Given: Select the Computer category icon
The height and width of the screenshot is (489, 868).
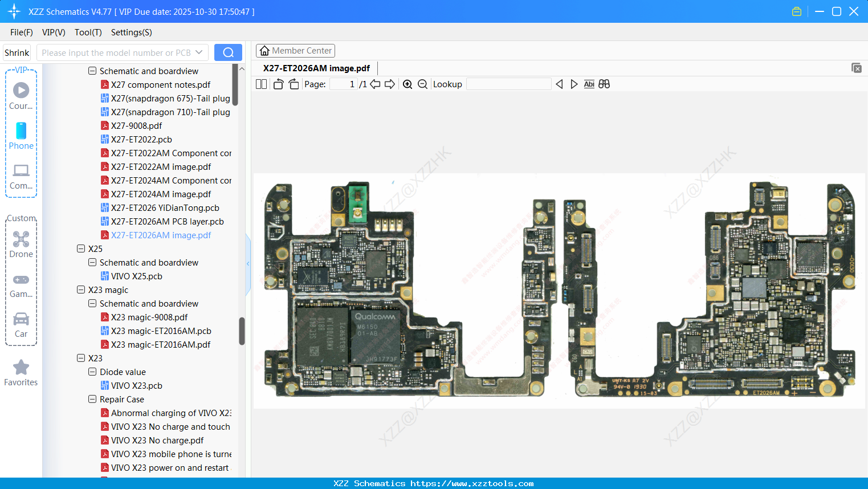Looking at the screenshot, I should (x=21, y=176).
